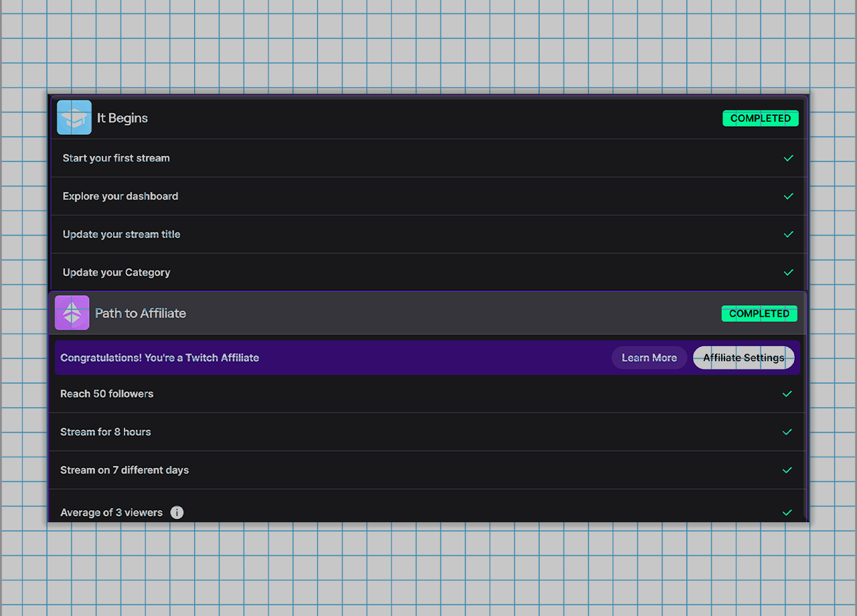This screenshot has width=857, height=616.
Task: Click checkmark for Update your stream title
Action: (789, 234)
